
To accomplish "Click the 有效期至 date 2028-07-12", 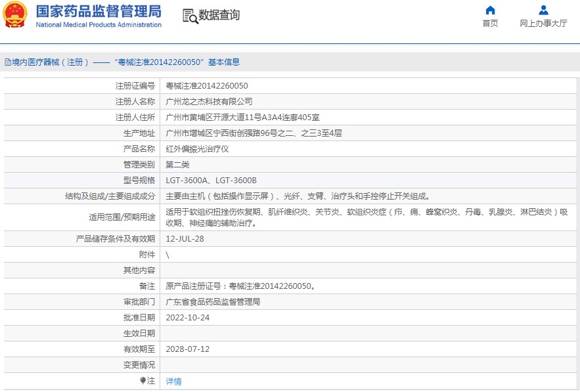I will click(x=187, y=349).
